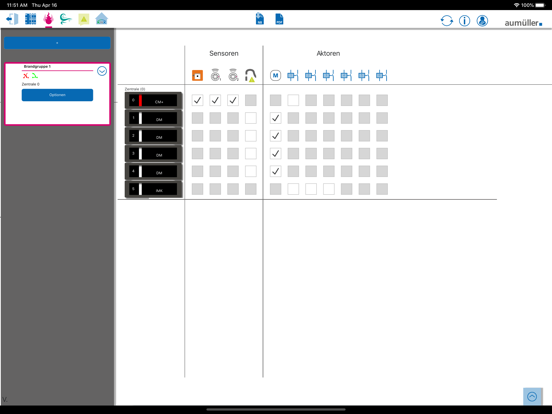This screenshot has width=552, height=414.
Task: Open the user profile icon
Action: point(482,21)
